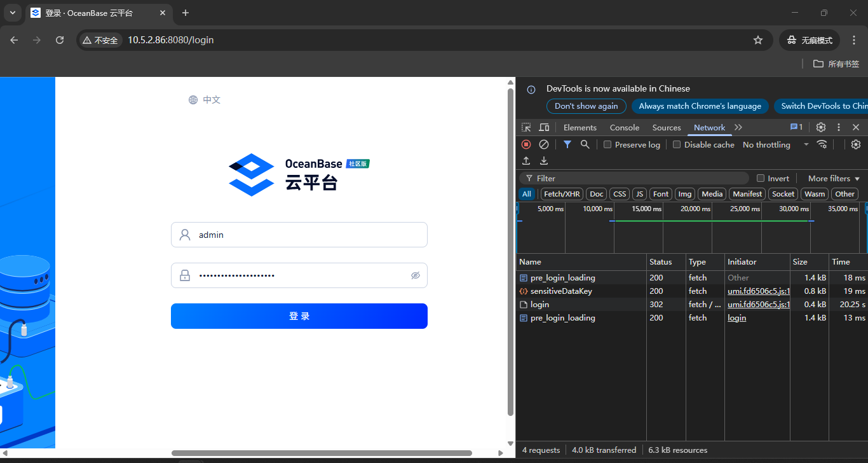Open new browser tab
Screen dimensions: 868x463
click(186, 13)
